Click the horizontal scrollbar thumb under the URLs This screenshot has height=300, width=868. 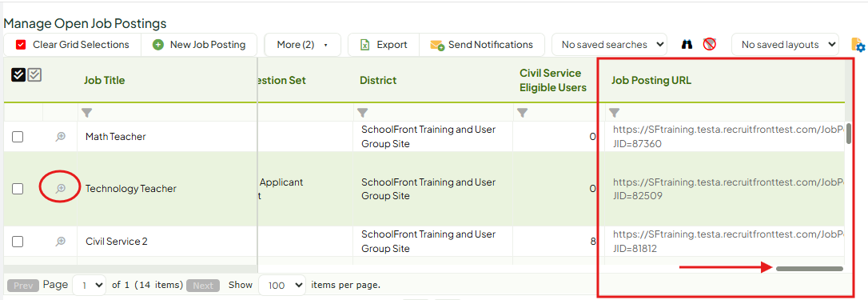click(x=810, y=268)
